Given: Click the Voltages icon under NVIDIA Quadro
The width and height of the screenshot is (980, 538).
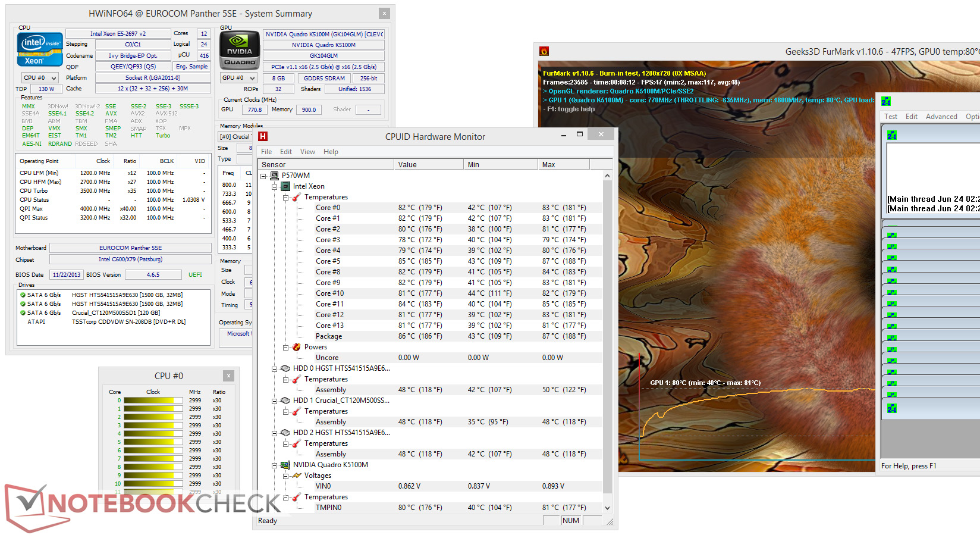Looking at the screenshot, I should point(296,476).
